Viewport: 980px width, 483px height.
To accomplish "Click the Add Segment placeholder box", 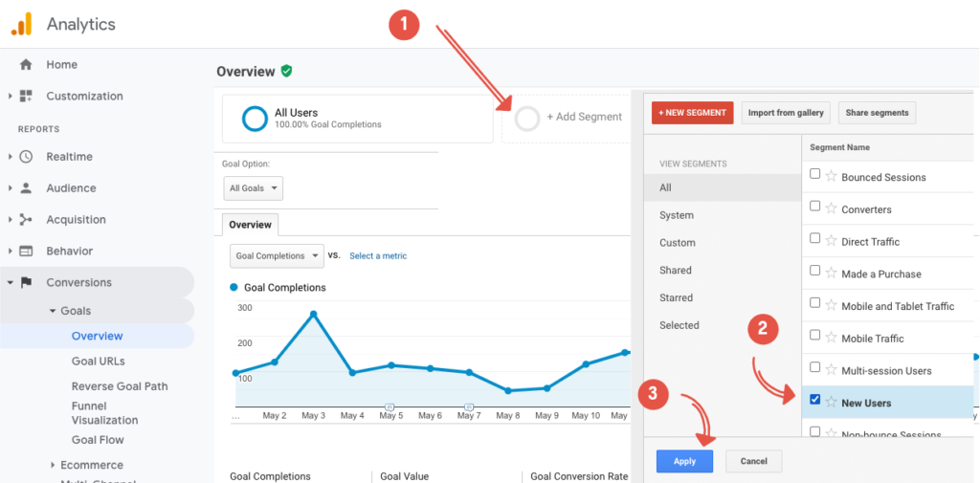I will 565,118.
